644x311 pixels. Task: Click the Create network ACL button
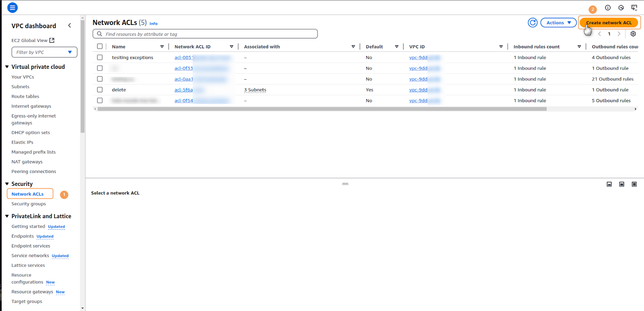pos(609,23)
